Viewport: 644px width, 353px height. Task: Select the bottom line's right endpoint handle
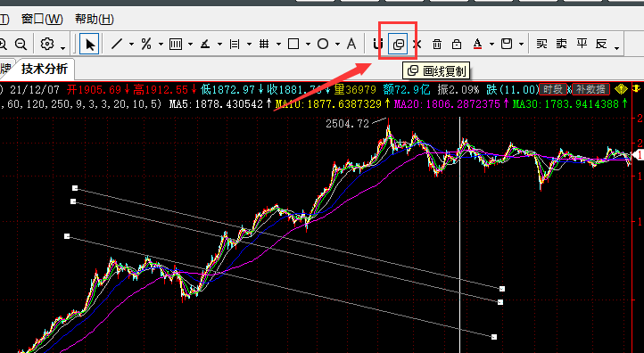click(494, 337)
